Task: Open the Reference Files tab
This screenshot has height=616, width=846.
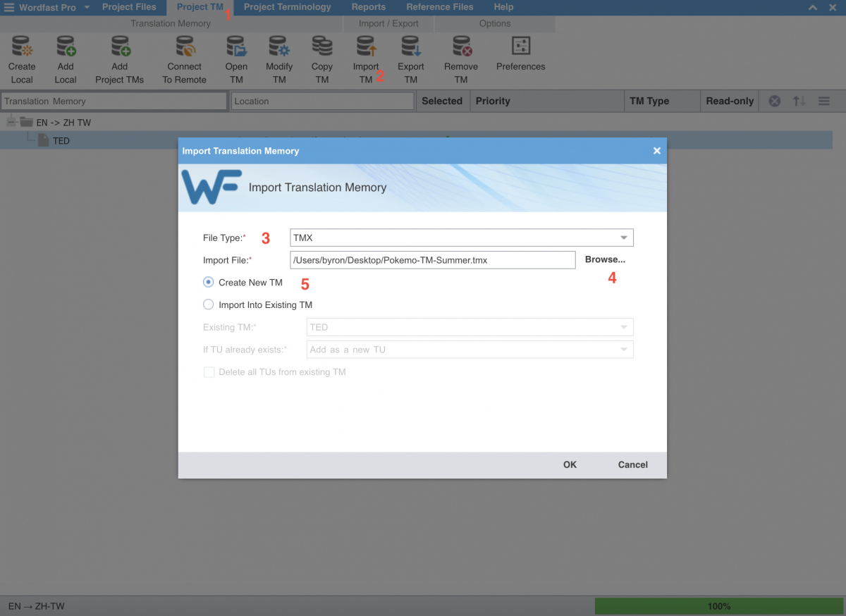Action: tap(439, 7)
